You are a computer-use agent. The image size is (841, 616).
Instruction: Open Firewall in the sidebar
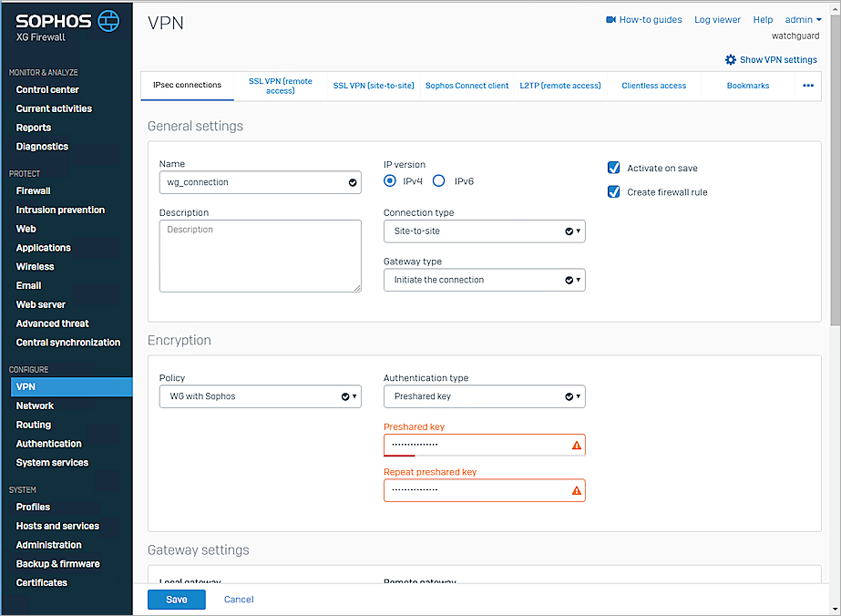34,191
